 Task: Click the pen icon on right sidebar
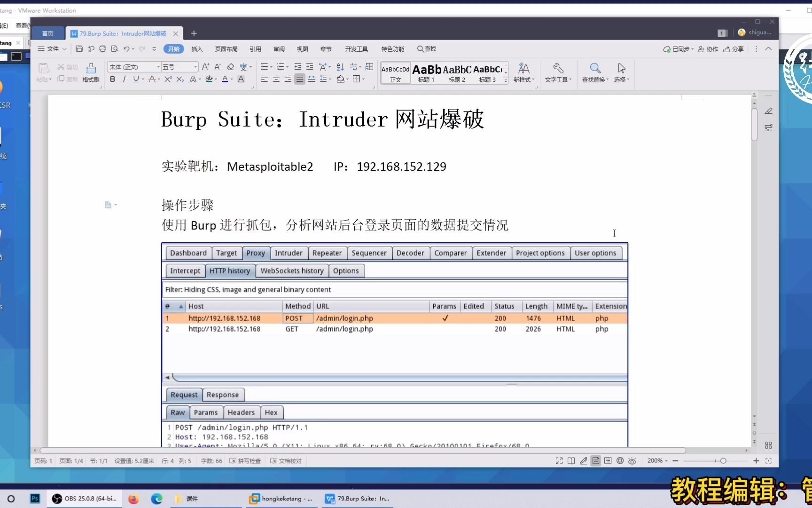pyautogui.click(x=769, y=111)
